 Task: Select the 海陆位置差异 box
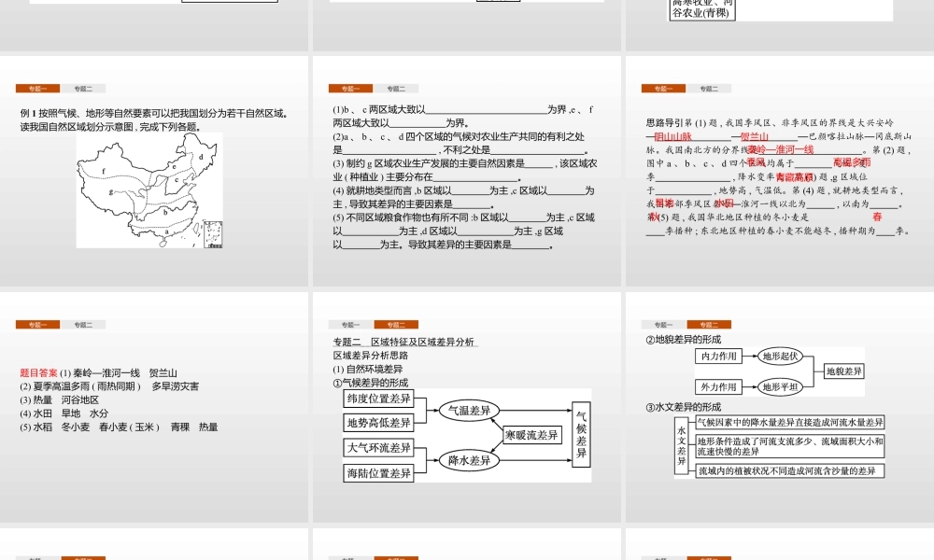click(x=378, y=474)
